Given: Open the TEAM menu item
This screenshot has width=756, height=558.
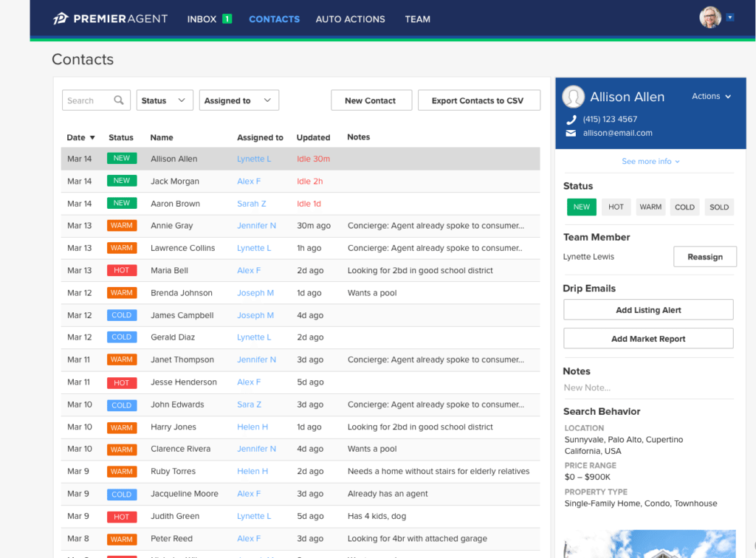Looking at the screenshot, I should 417,19.
